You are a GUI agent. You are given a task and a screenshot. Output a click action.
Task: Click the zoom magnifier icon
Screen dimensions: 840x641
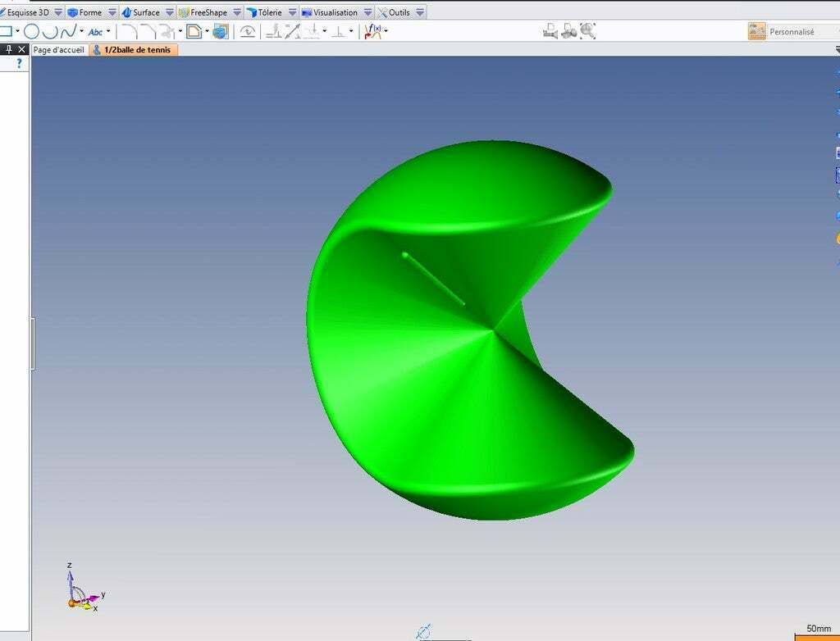588,31
